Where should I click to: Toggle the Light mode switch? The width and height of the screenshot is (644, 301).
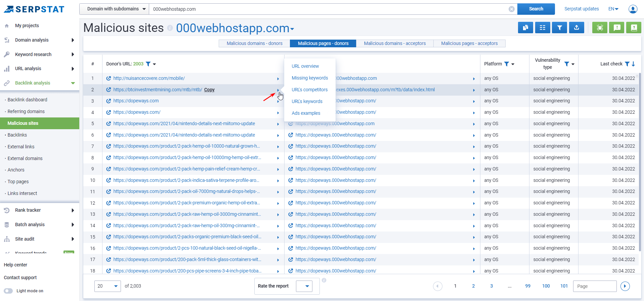pos(8,291)
